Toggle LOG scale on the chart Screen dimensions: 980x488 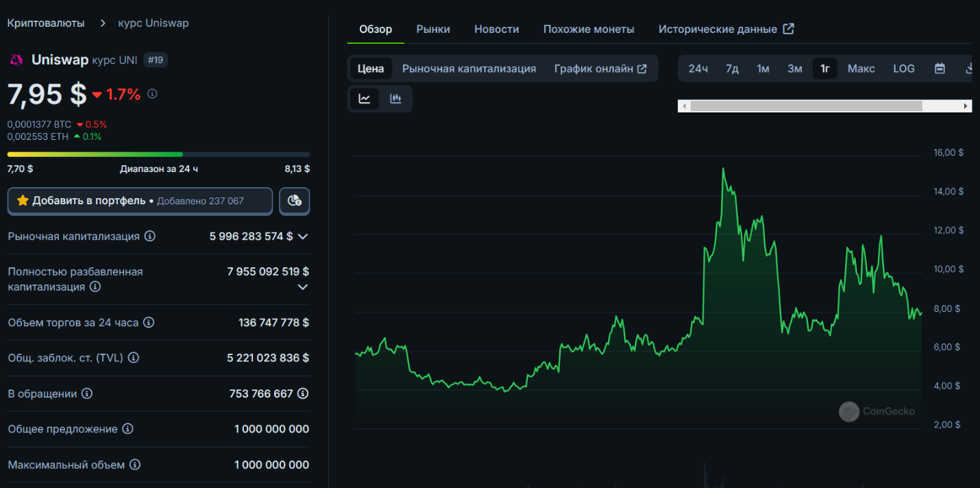tap(903, 69)
